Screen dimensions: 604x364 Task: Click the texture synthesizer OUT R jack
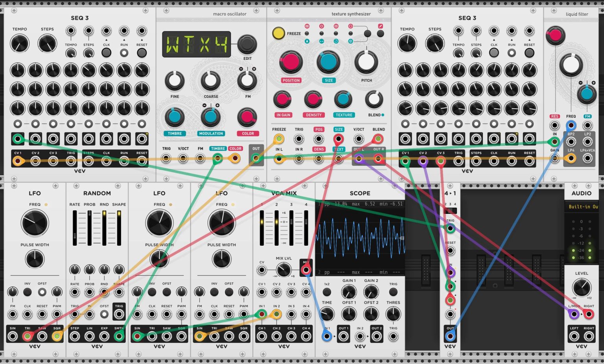pyautogui.click(x=378, y=158)
